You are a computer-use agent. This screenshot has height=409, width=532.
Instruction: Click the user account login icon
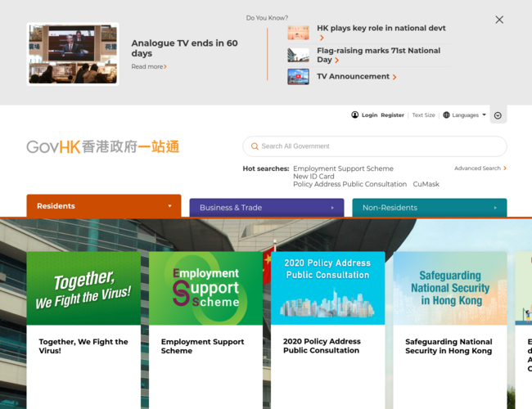tap(355, 115)
